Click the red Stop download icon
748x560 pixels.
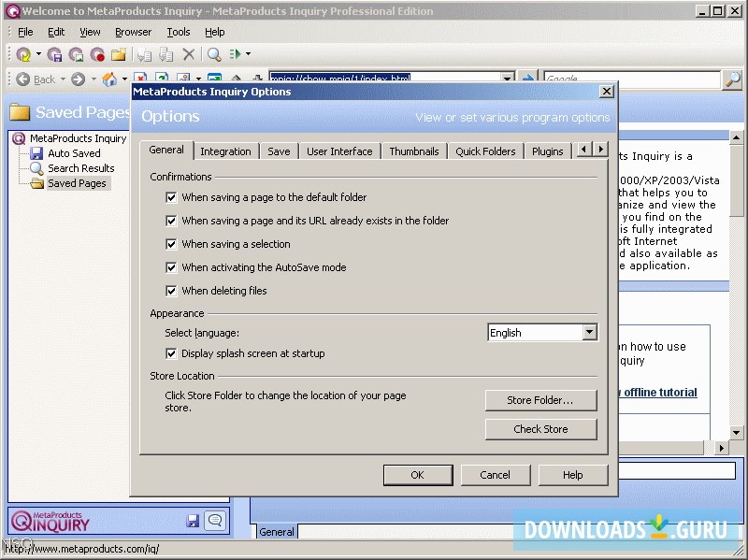pos(98,54)
